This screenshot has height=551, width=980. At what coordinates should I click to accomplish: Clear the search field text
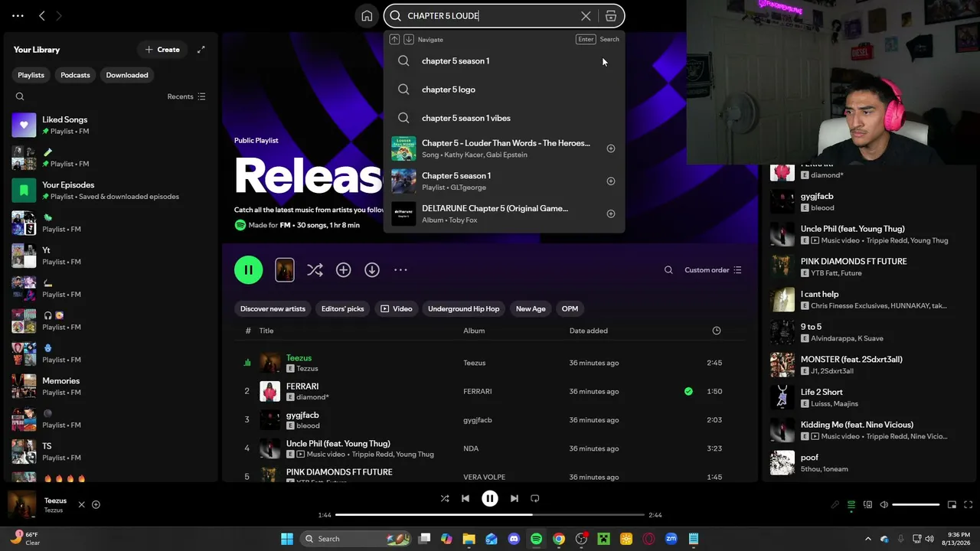pos(586,16)
